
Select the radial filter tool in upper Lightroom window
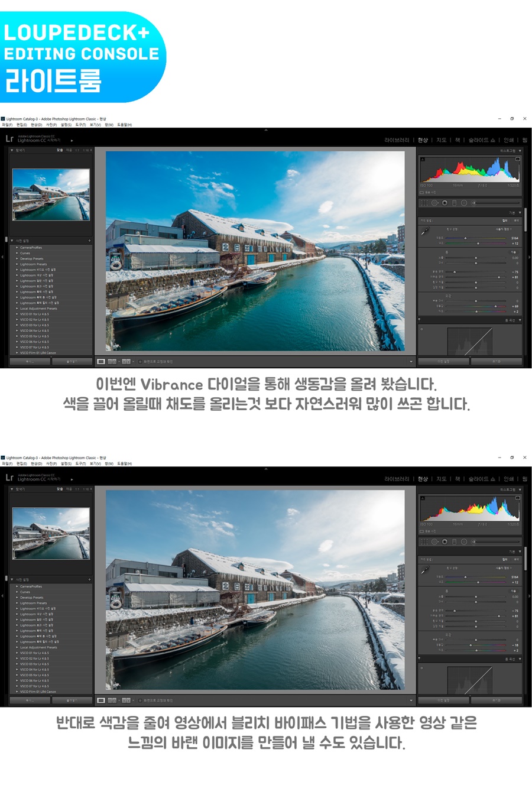click(464, 203)
